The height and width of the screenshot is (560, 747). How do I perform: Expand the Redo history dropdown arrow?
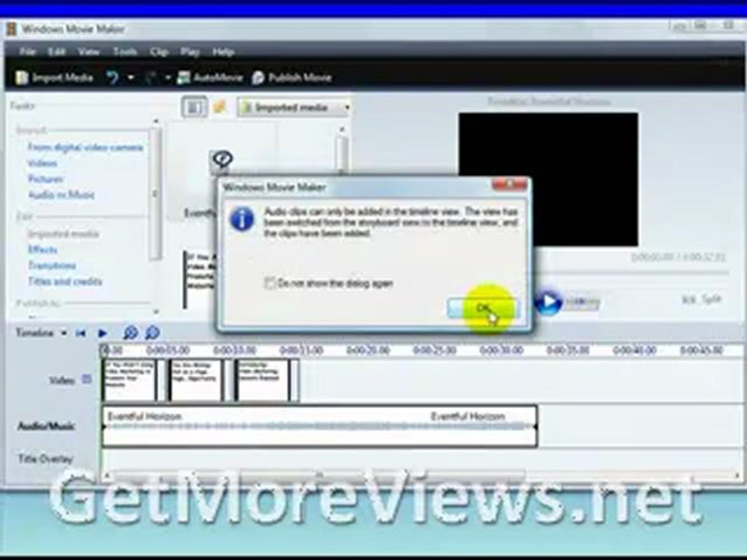point(168,78)
